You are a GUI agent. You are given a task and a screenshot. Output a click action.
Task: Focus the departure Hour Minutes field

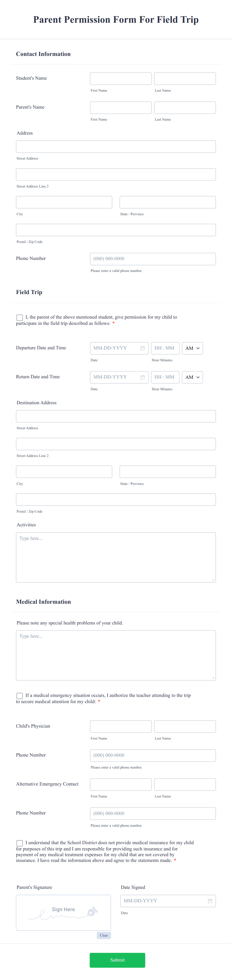(165, 348)
